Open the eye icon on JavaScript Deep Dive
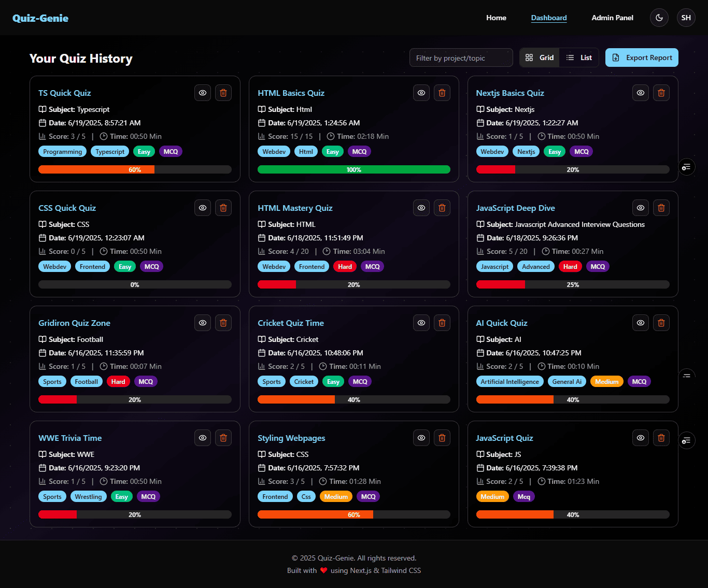This screenshot has width=708, height=588. [x=640, y=208]
